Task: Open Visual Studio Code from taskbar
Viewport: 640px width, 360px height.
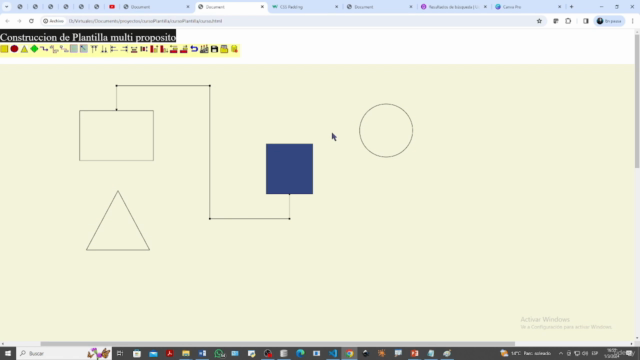Action: click(x=333, y=353)
